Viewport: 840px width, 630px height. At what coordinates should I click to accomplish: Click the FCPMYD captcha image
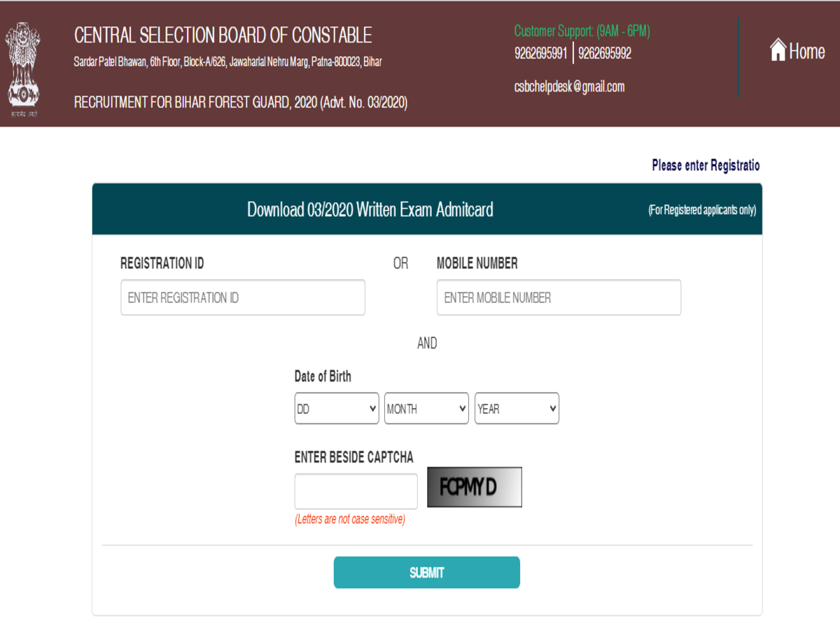[474, 487]
